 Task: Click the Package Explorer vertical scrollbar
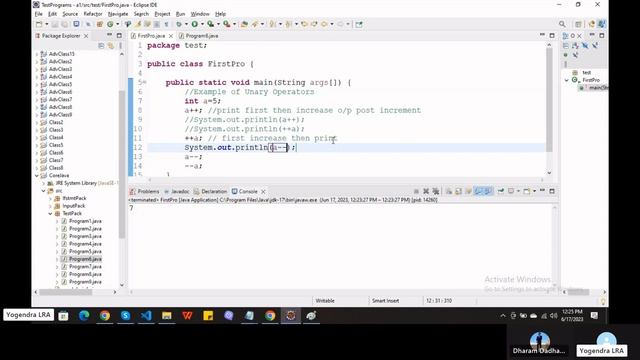pos(122,163)
